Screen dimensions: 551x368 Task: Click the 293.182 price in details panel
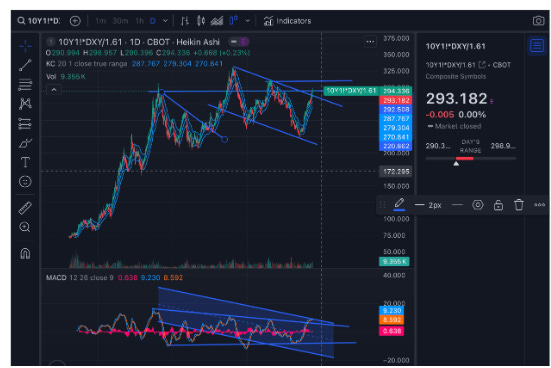coord(456,98)
